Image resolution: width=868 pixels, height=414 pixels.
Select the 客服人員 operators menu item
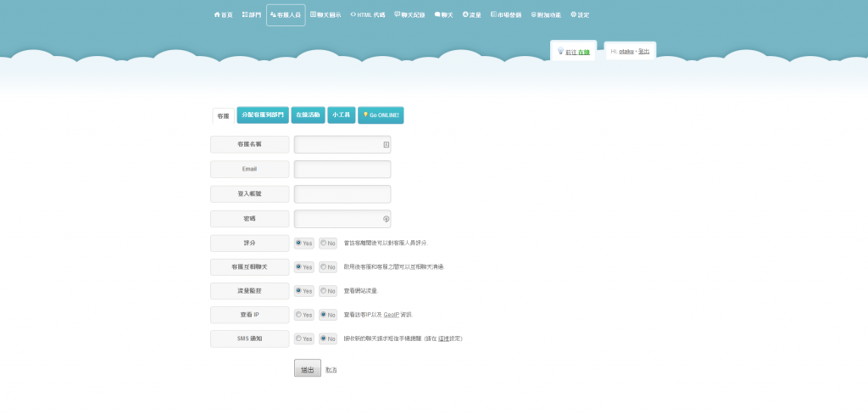click(x=286, y=15)
